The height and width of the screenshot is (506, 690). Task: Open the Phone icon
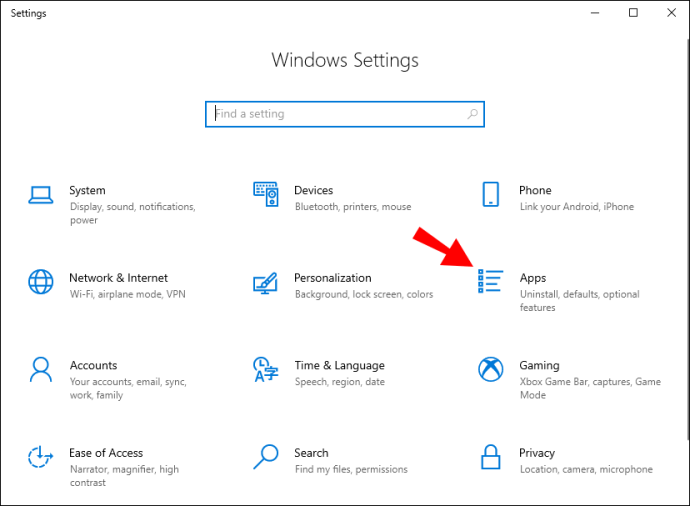pos(491,194)
